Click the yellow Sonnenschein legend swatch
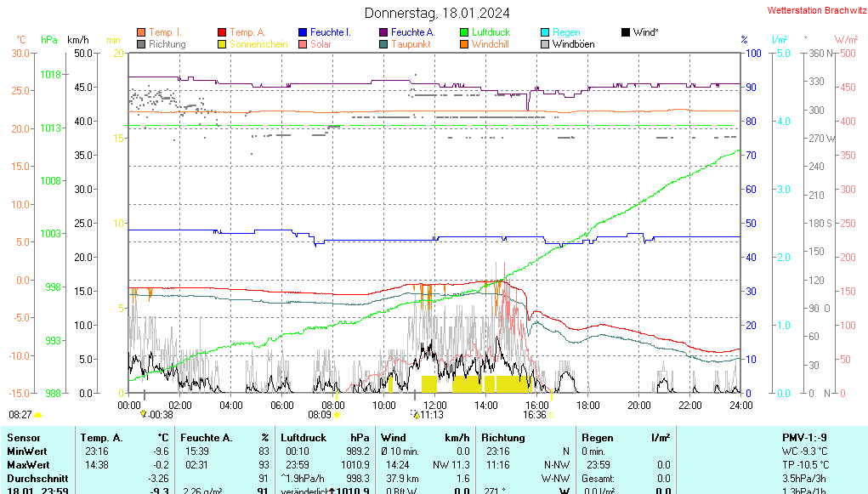The height and width of the screenshot is (494, 868). pos(222,44)
